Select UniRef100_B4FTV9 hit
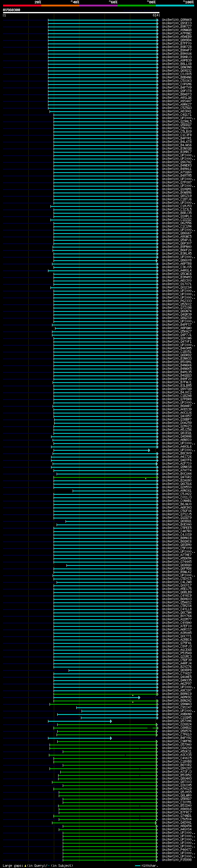This screenshot has height=868, width=197. point(177,88)
